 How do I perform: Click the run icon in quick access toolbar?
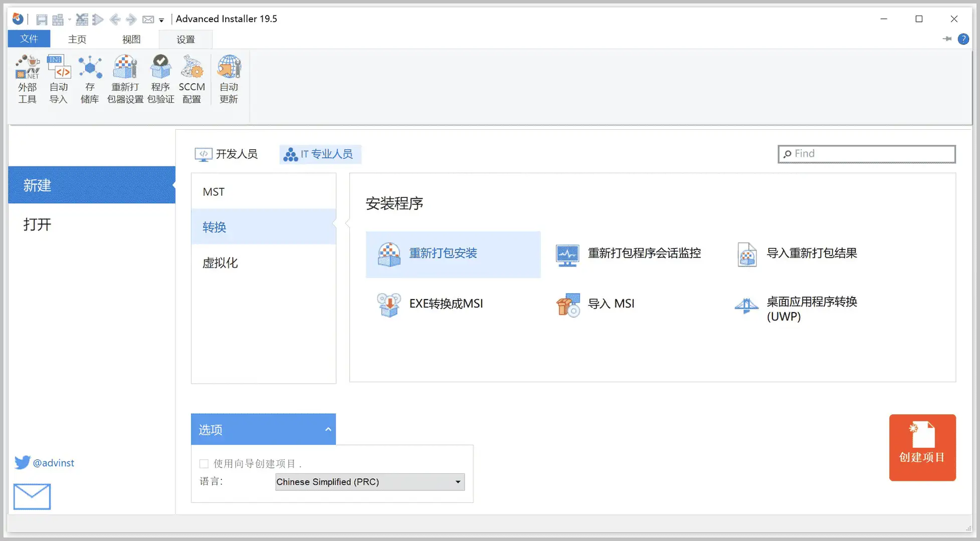click(x=98, y=20)
